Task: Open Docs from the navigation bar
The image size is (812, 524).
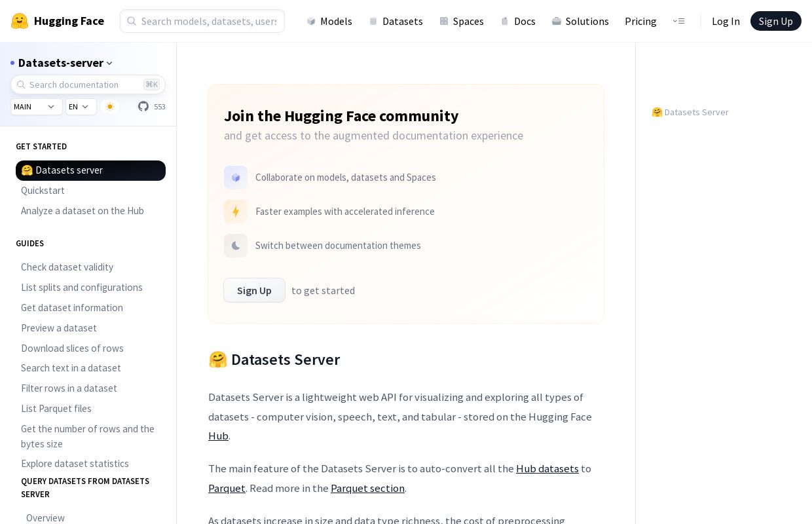Action: (x=518, y=21)
